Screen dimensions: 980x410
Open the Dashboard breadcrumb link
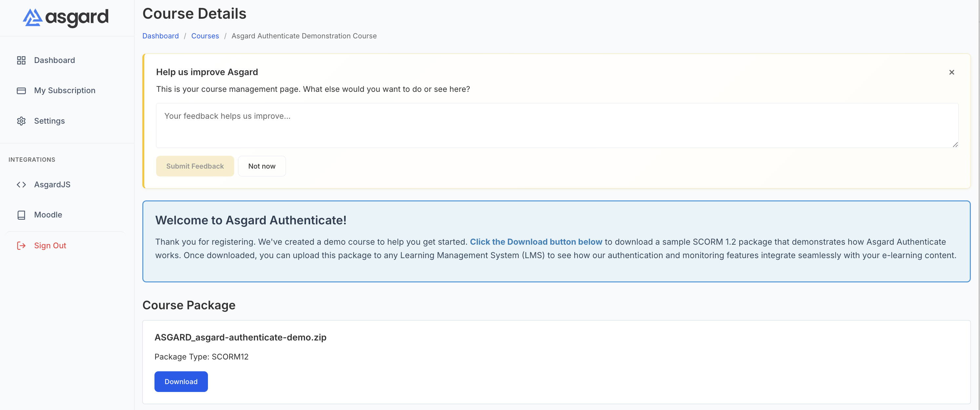[160, 36]
